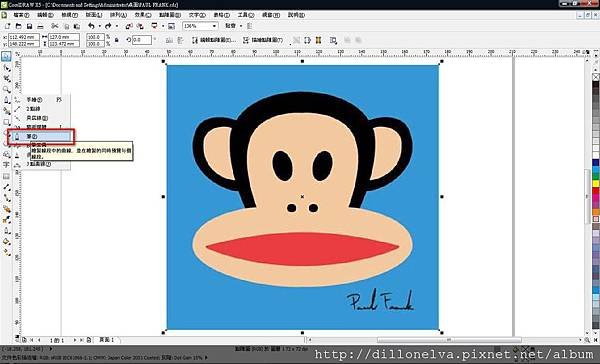This screenshot has width=600, height=364.
Task: Open the Tools (工具) menu
Action: click(x=246, y=15)
